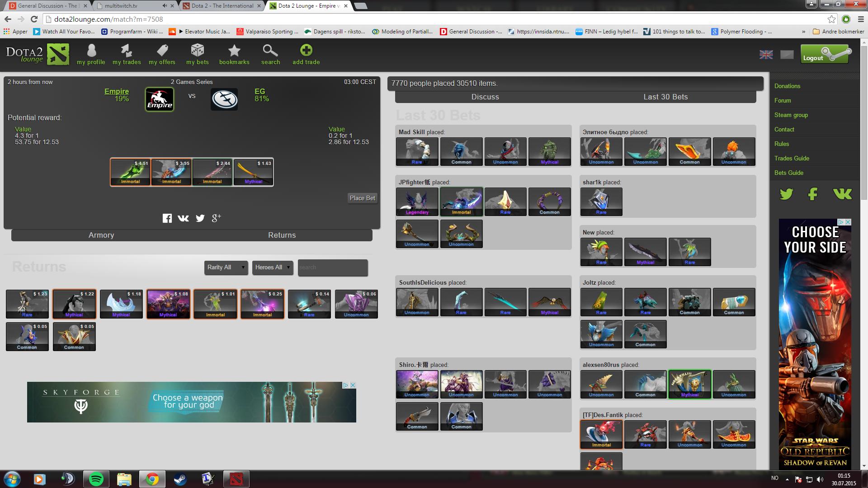The height and width of the screenshot is (488, 868).
Task: Click the browser back arrow
Action: [8, 19]
